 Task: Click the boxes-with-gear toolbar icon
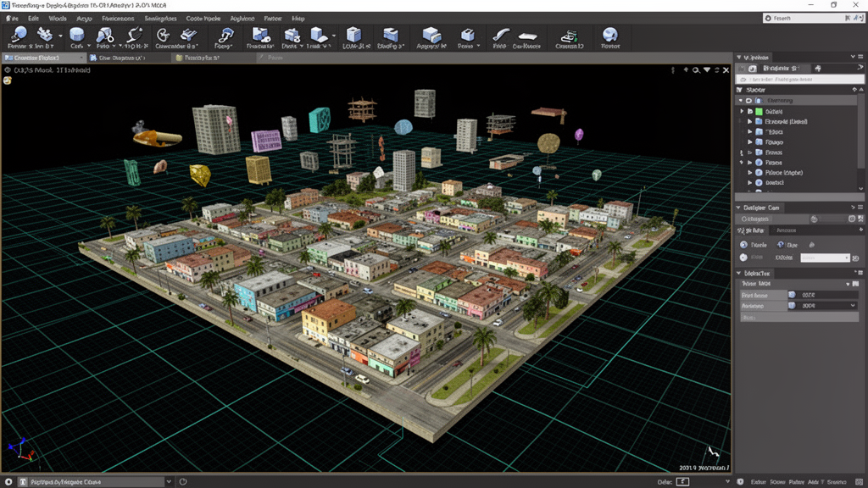[292, 36]
